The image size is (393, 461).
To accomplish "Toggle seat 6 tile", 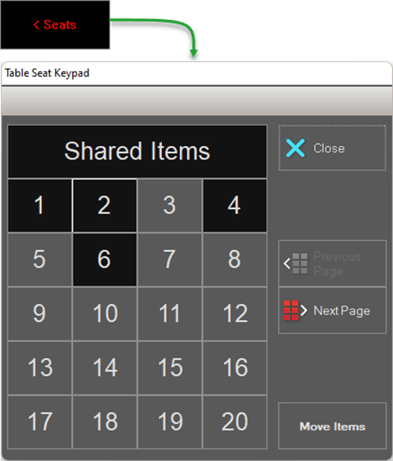I will [104, 259].
